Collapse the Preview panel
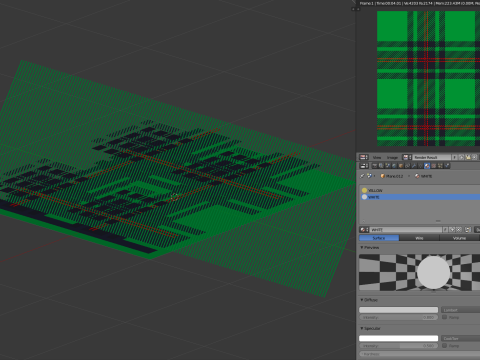The width and height of the screenshot is (480, 360). [x=370, y=248]
